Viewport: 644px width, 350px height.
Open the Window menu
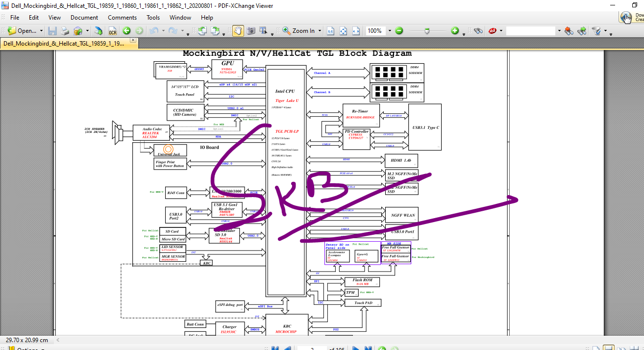click(180, 17)
